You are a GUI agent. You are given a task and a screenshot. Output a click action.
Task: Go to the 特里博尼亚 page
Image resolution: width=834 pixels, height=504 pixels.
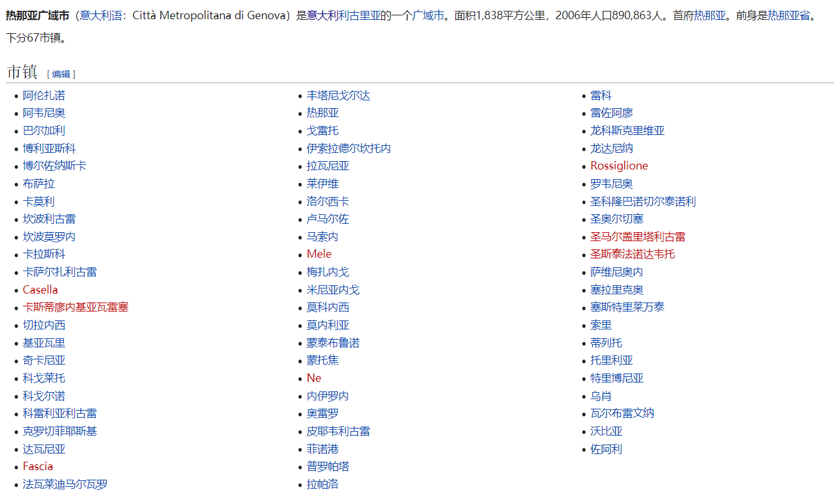coord(617,379)
